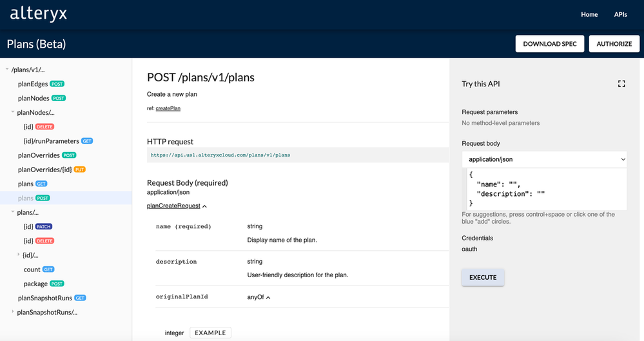644x341 pixels.
Task: Select planOverrides POST endpoint
Action: [x=47, y=155]
